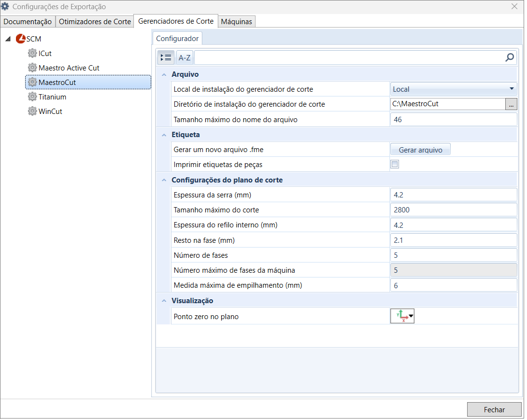Click the property search input field
This screenshot has width=527, height=420.
[349, 58]
